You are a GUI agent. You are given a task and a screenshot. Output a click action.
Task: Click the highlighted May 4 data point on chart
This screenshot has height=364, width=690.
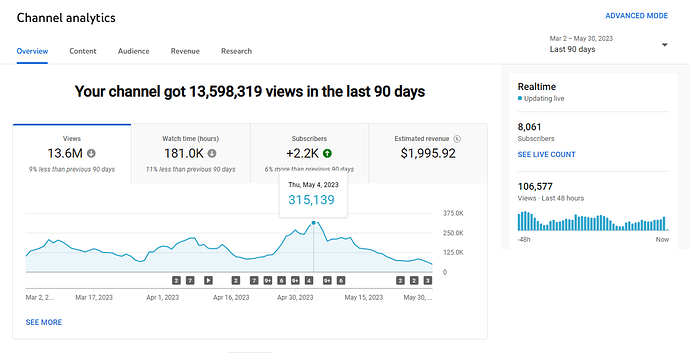[313, 223]
